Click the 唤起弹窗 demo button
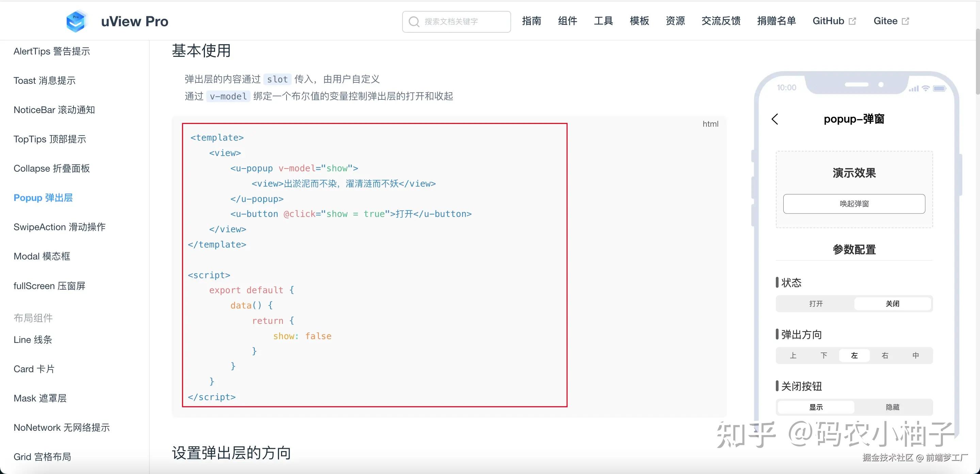 854,203
